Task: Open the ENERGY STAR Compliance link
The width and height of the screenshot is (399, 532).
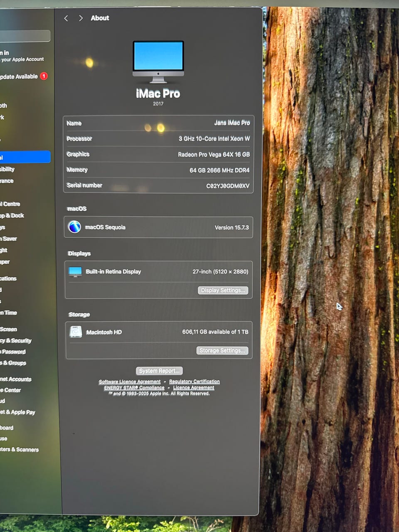Action: [x=134, y=387]
